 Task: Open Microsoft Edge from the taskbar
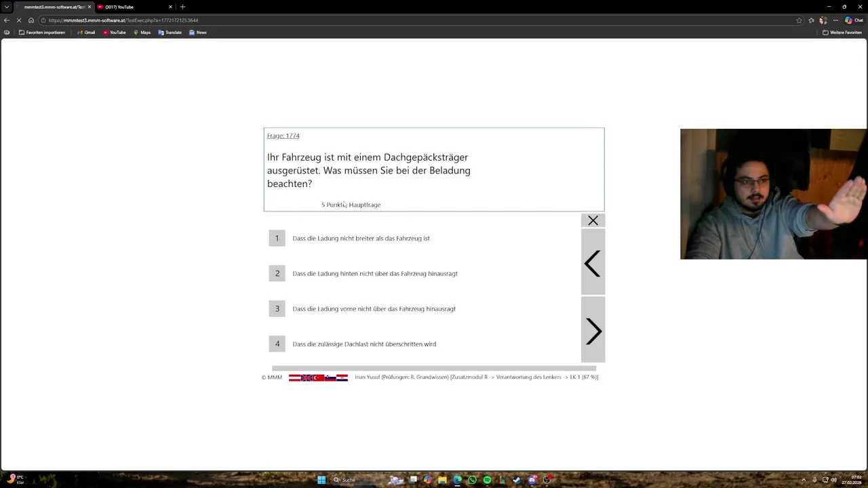[457, 480]
